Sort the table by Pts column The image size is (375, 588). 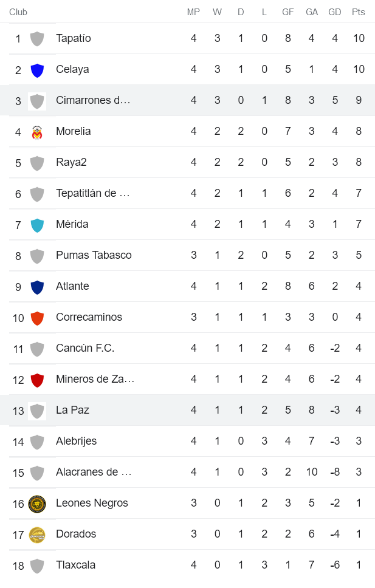tap(359, 12)
